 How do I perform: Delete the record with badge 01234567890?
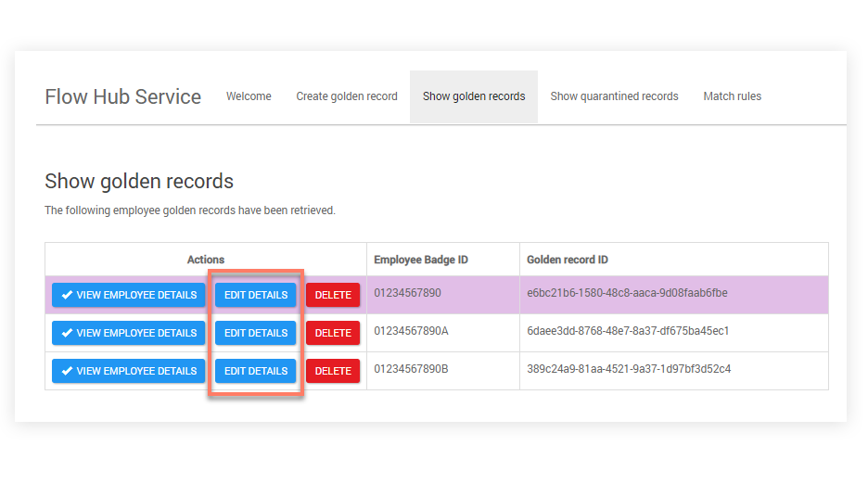click(x=333, y=295)
